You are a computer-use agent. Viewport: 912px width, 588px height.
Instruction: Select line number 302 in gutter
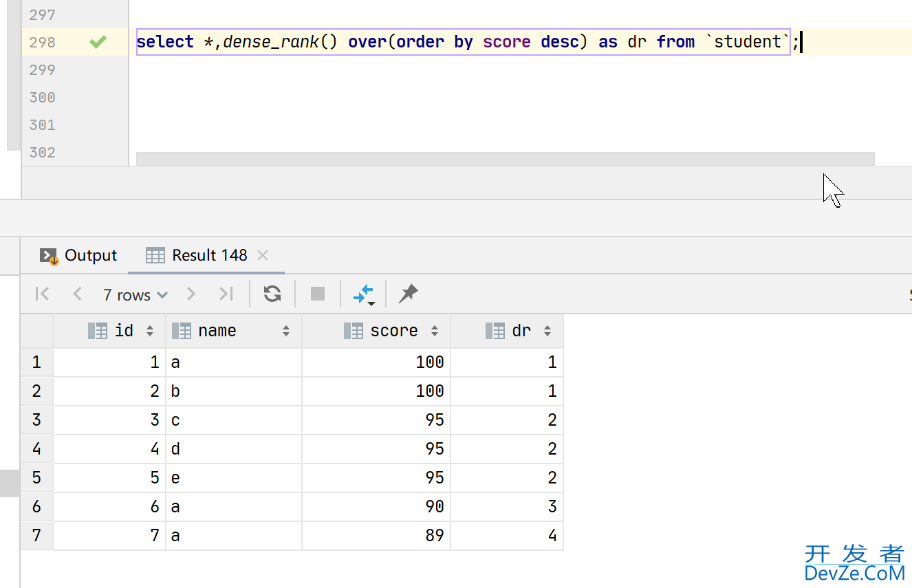(43, 152)
